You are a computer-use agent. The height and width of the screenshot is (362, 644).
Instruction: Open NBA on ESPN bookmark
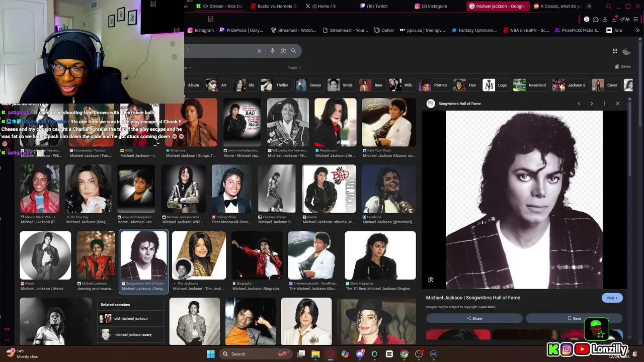tap(526, 30)
